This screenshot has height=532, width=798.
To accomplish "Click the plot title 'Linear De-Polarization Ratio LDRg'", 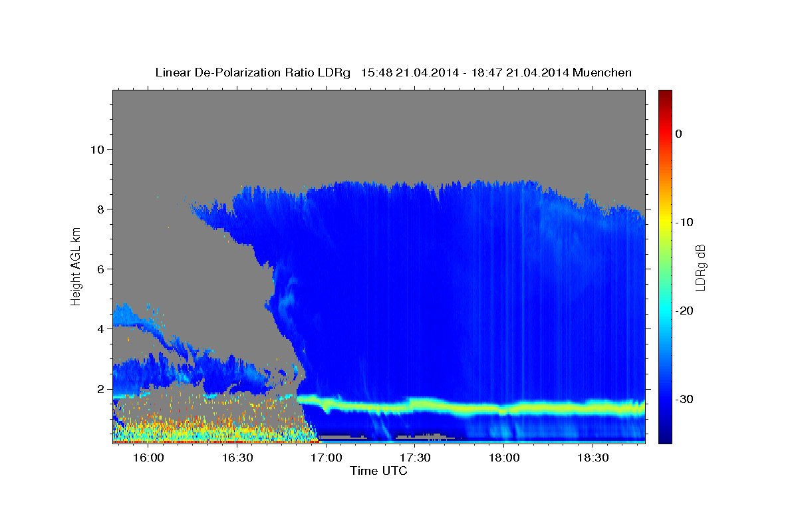I will click(253, 72).
